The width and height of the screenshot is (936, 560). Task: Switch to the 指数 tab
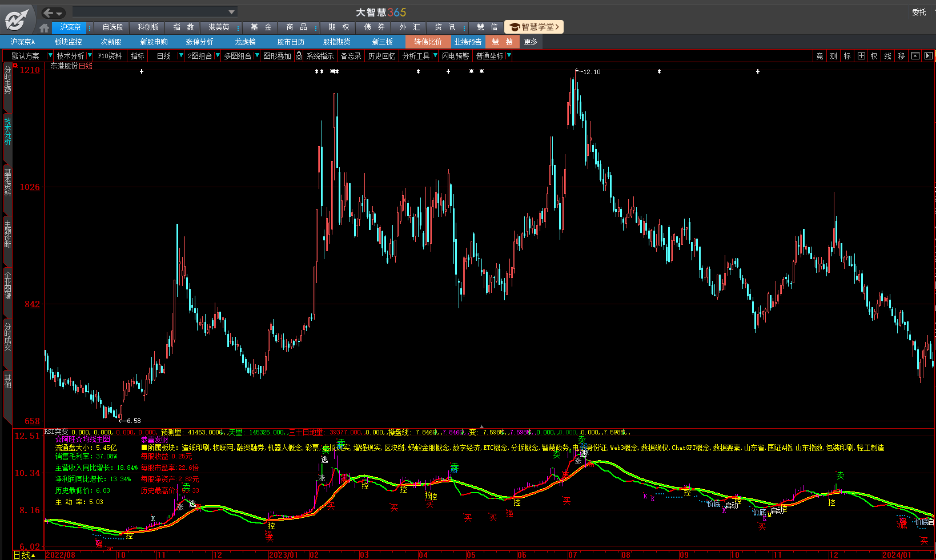184,27
